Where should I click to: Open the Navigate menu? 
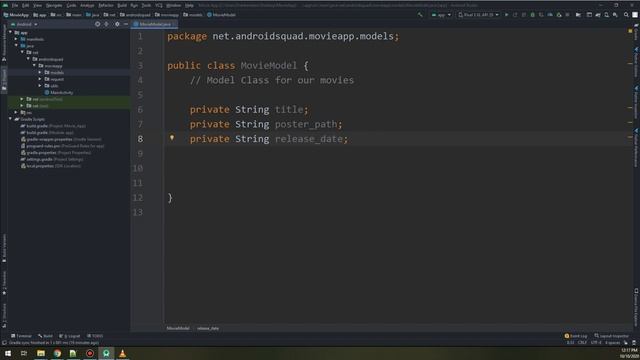click(x=54, y=5)
